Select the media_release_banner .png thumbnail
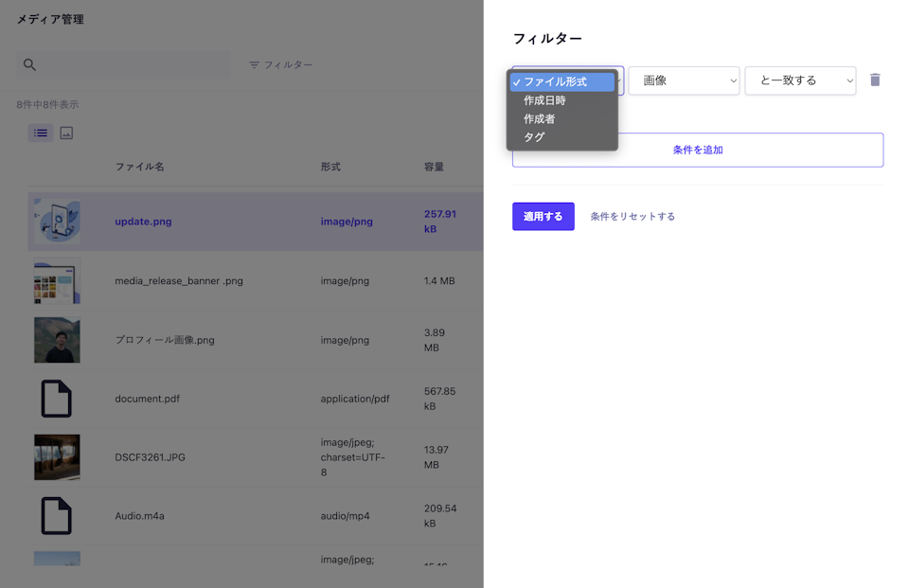909x588 pixels. coord(57,281)
